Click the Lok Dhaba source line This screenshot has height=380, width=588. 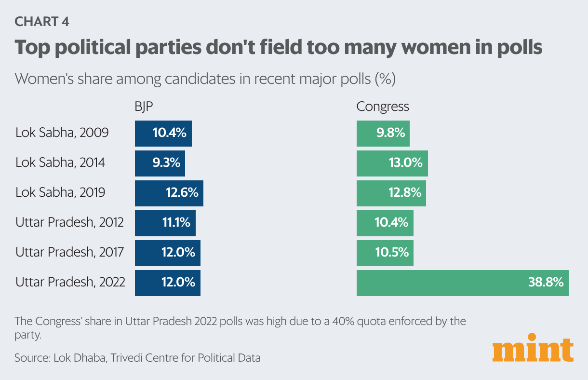pos(137,358)
